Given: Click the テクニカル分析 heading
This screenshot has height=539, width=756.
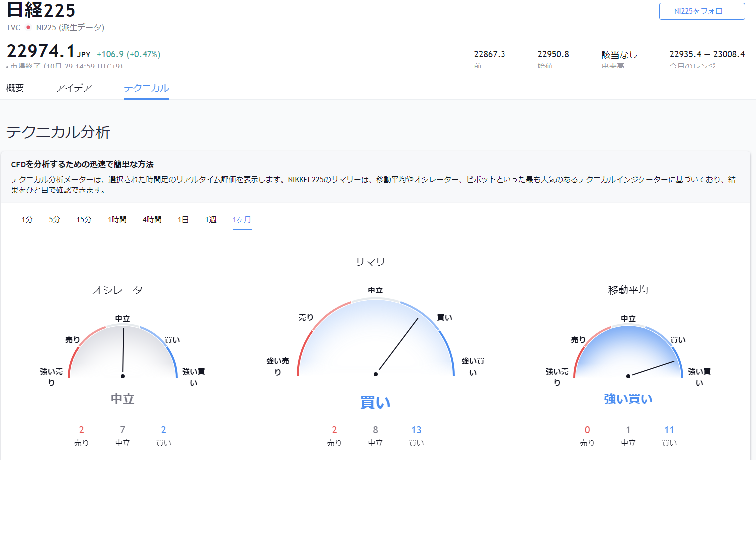Looking at the screenshot, I should coord(58,132).
